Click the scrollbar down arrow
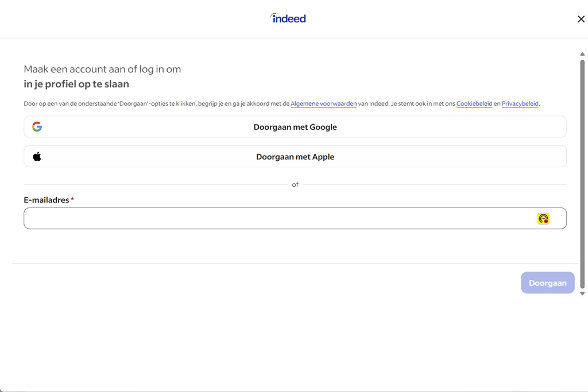Viewport: 588px width, 392px height. click(582, 294)
